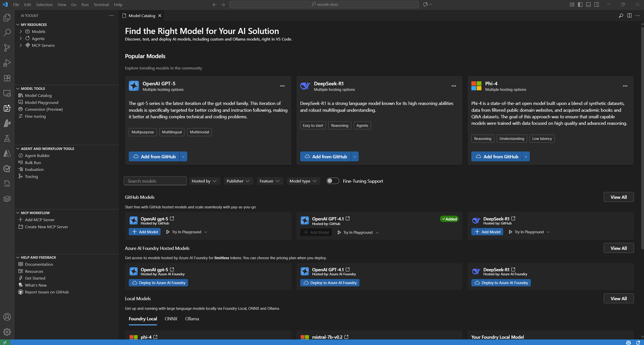Open the Explorer view in activity bar
The height and width of the screenshot is (345, 644).
[x=7, y=18]
